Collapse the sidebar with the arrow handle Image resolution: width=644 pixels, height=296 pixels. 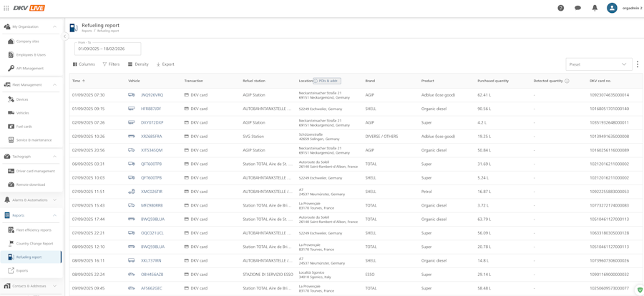(x=65, y=36)
